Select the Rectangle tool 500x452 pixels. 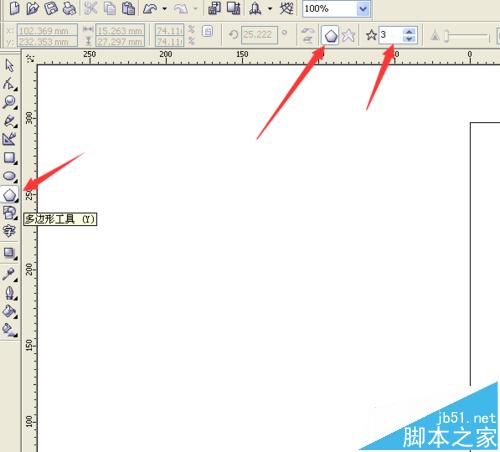coord(10,158)
